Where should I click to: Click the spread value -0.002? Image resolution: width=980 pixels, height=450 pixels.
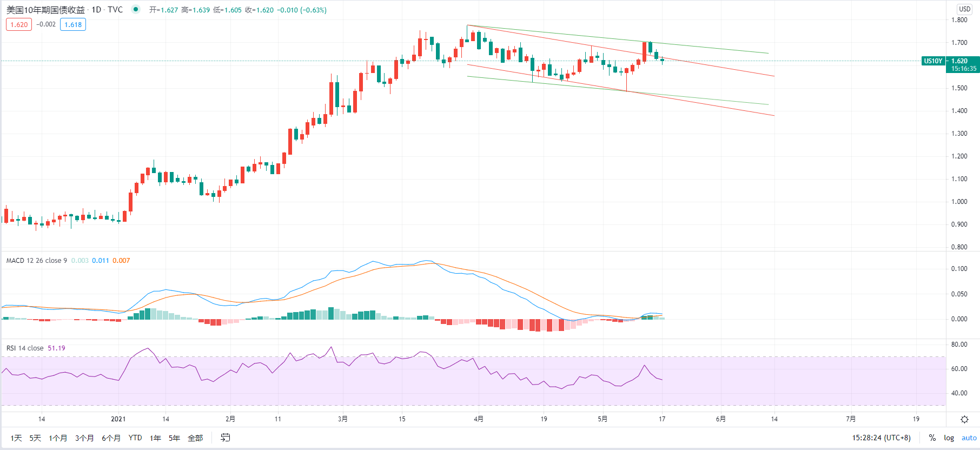pyautogui.click(x=46, y=24)
